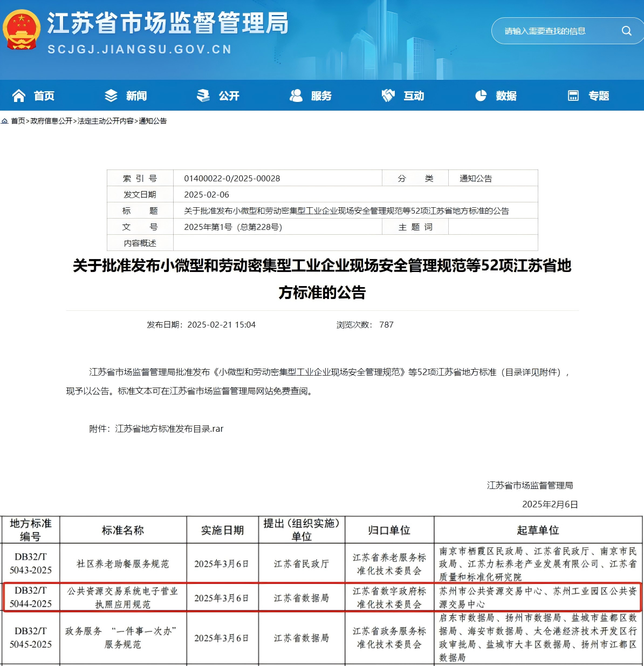Click the 江苏省市场监督管理局 site title
The image size is (644, 666).
tap(168, 23)
